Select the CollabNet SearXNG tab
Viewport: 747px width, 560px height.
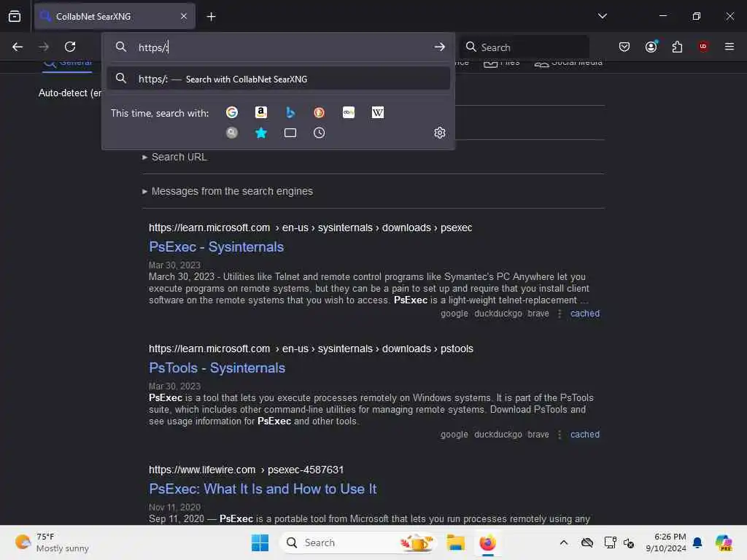pyautogui.click(x=115, y=17)
